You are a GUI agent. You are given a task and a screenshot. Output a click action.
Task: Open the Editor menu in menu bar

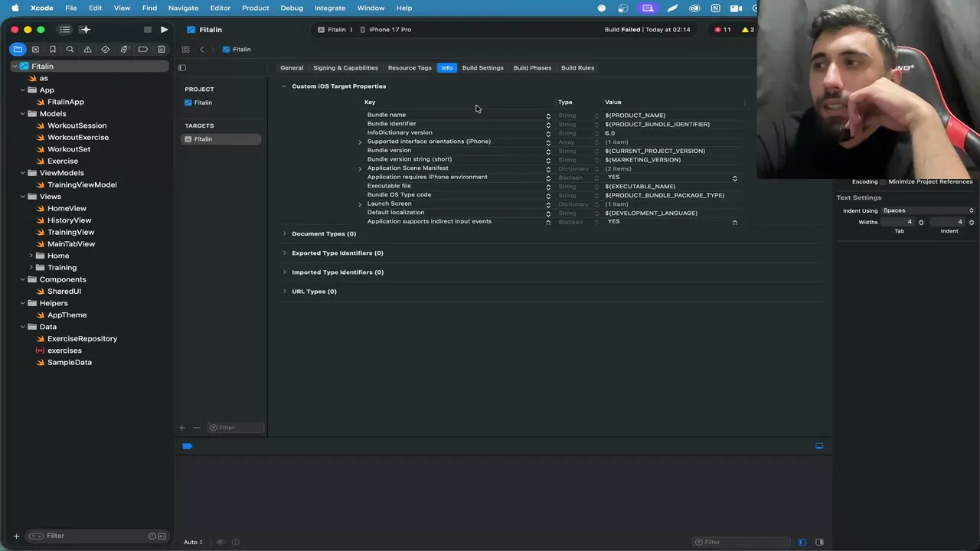coord(220,8)
